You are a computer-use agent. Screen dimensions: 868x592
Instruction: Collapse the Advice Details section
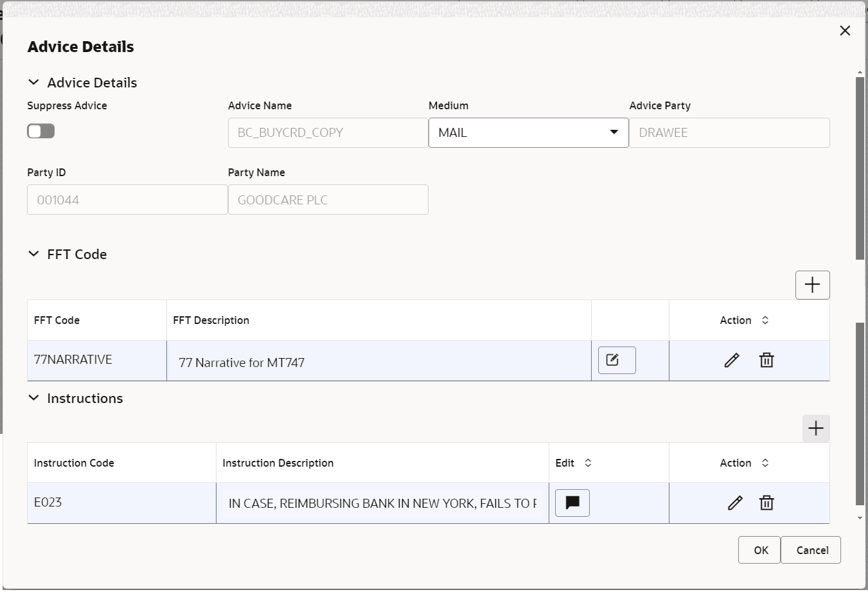coord(33,82)
